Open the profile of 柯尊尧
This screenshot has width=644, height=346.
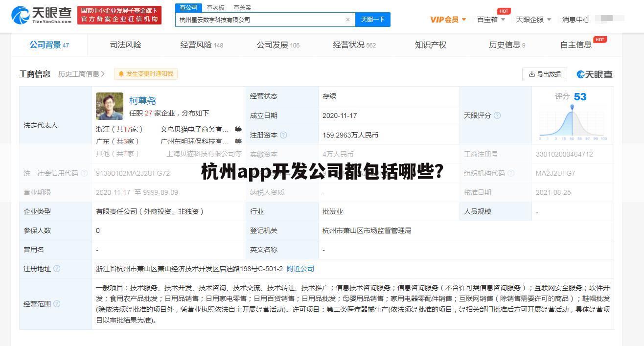point(142,100)
